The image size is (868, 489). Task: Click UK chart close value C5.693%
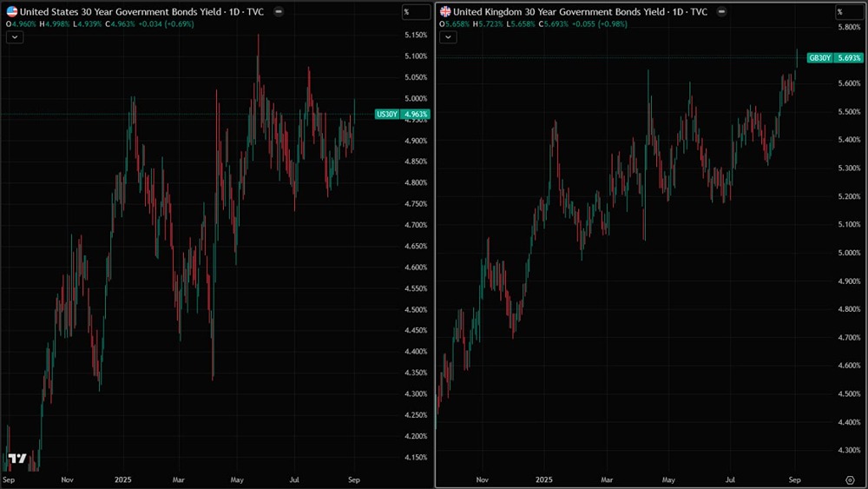[554, 24]
